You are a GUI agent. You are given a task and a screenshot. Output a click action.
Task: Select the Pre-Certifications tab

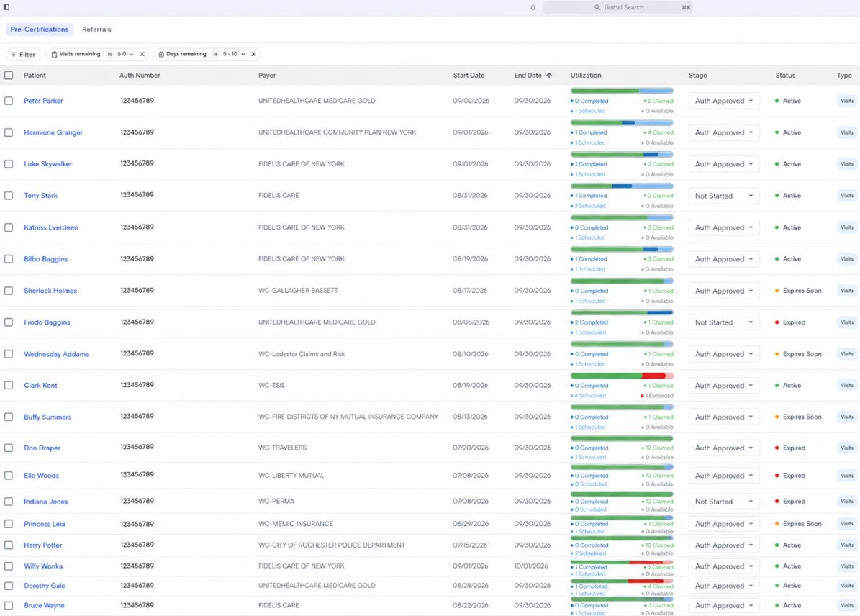tap(40, 30)
